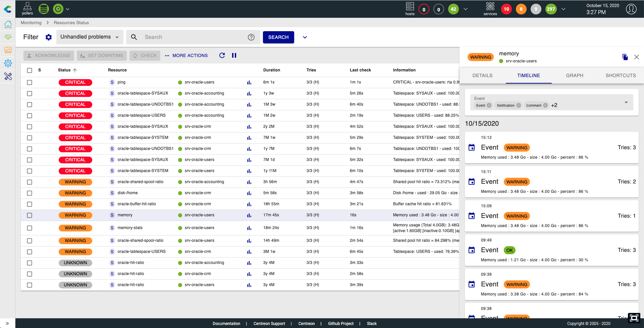Remove the Event filter chip
Image resolution: width=644 pixels, height=328 pixels.
coord(489,105)
